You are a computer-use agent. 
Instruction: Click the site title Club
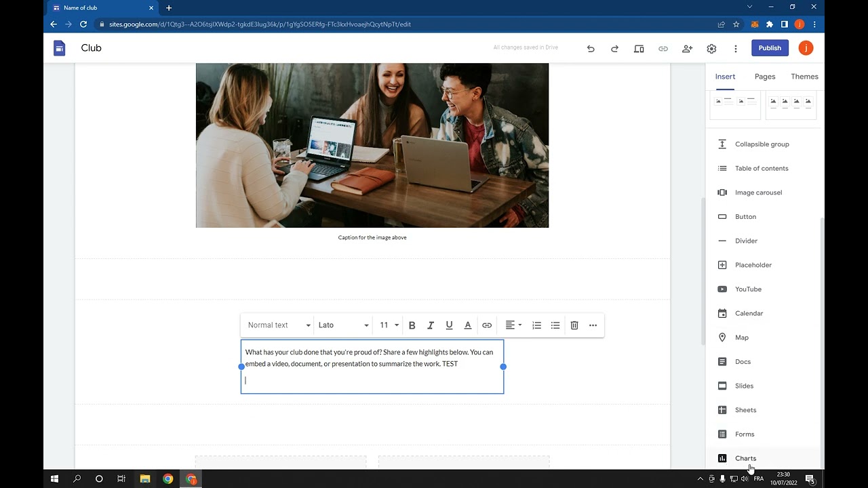91,48
